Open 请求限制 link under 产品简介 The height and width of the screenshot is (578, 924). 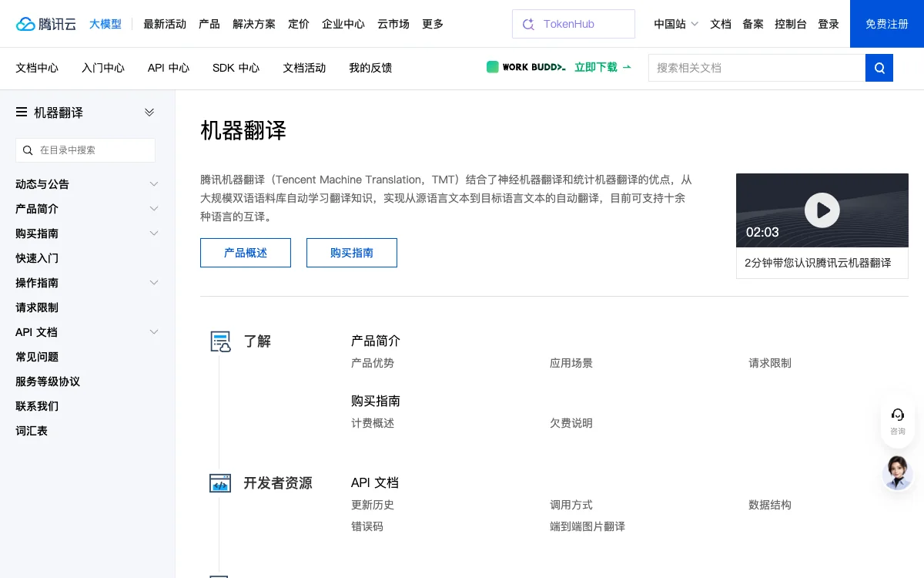click(x=770, y=363)
